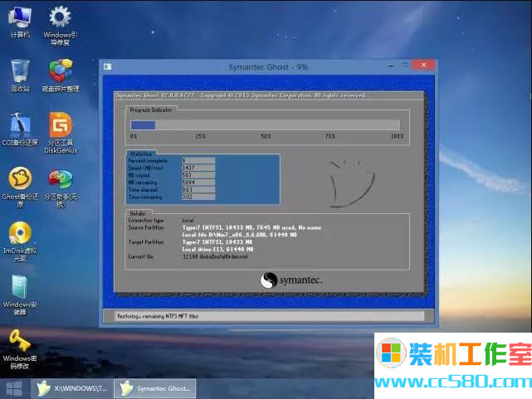Open the 计算机 desktop icon
Viewport: 532px width, 399px height.
pyautogui.click(x=20, y=22)
